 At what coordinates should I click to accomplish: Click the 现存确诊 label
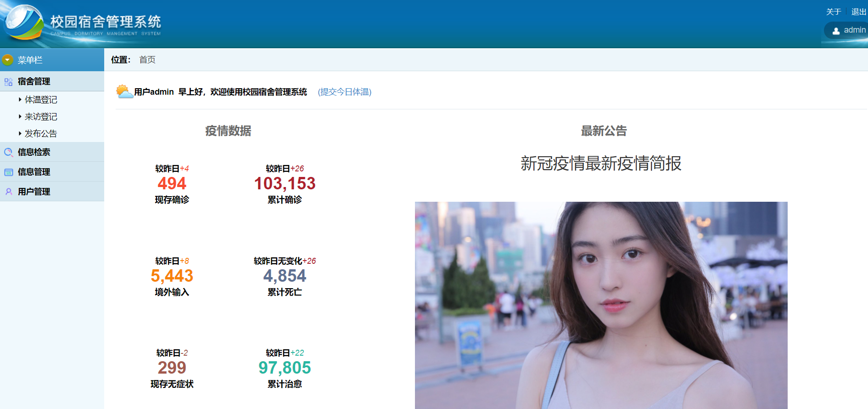tap(172, 200)
